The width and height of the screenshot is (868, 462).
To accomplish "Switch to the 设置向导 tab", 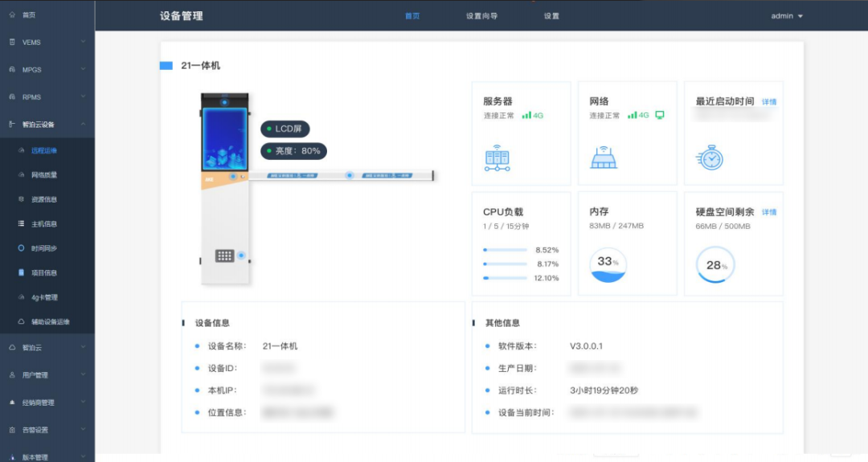I will [481, 16].
